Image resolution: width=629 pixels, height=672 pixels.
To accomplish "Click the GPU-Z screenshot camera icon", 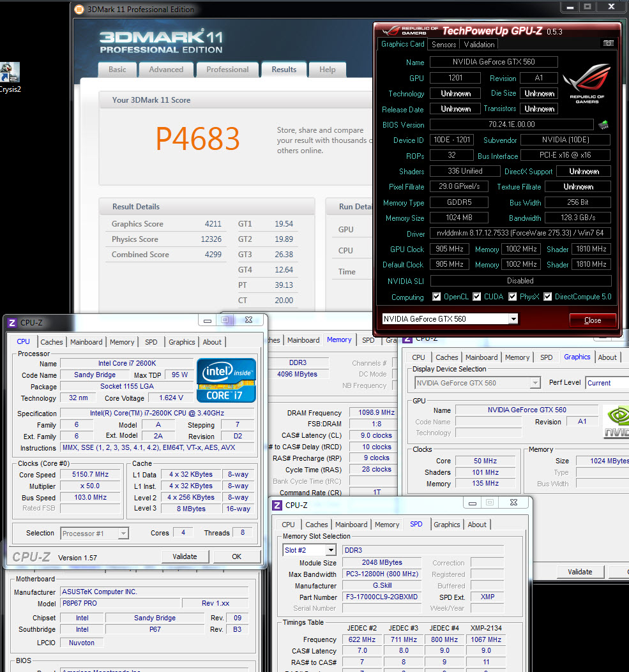I will (608, 43).
